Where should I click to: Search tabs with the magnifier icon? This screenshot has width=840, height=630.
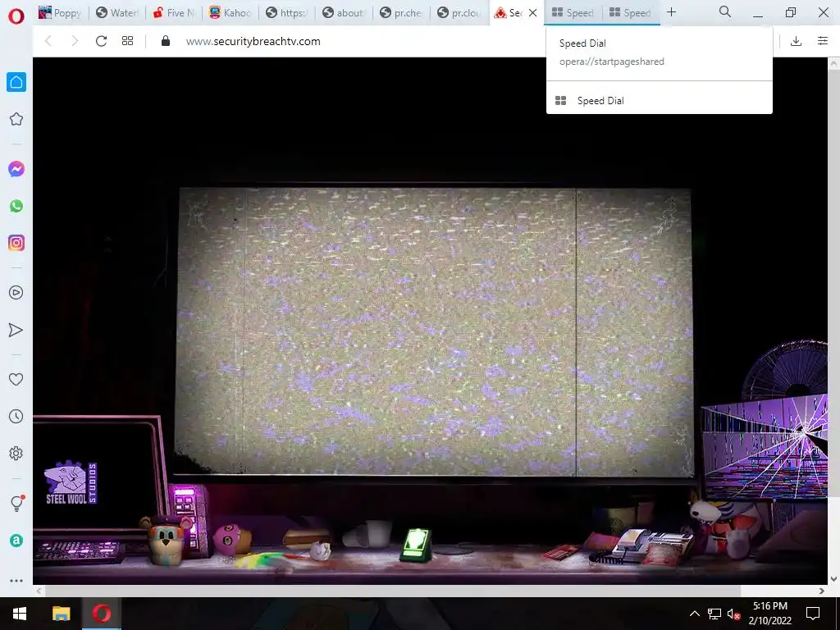[x=725, y=11]
